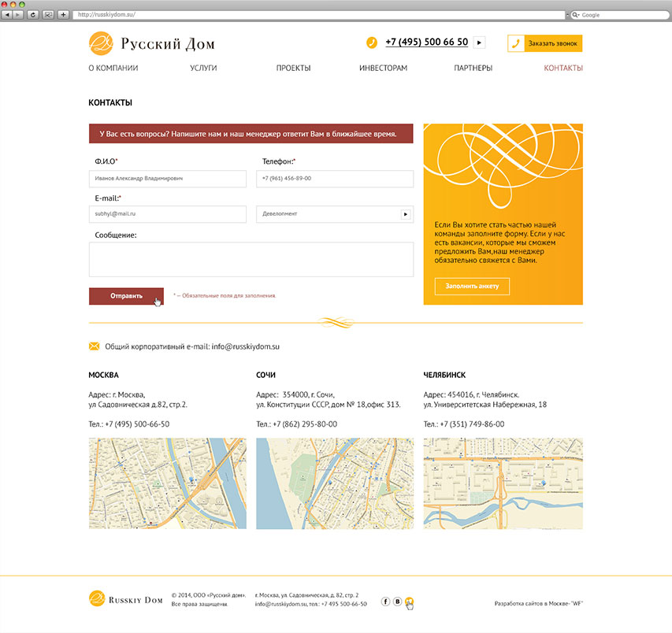Open the ИНВЕСТОРАМ menu item

tap(383, 68)
